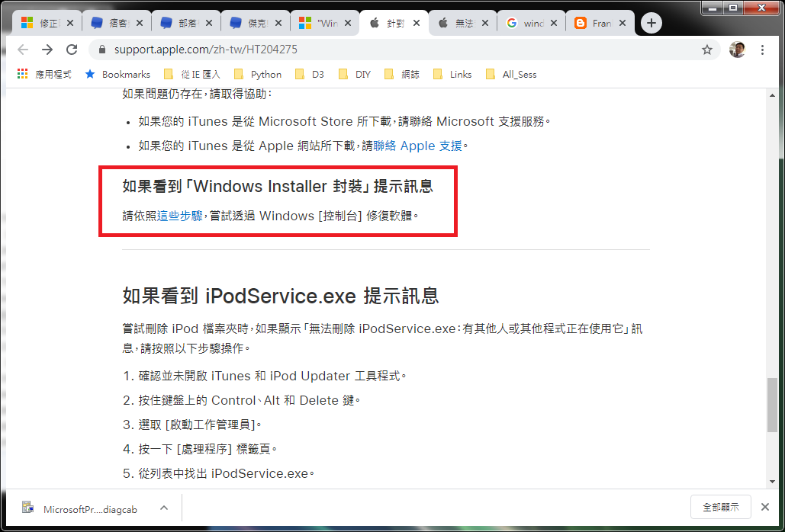Open the Links bookmark folder
The width and height of the screenshot is (785, 532).
coord(452,75)
